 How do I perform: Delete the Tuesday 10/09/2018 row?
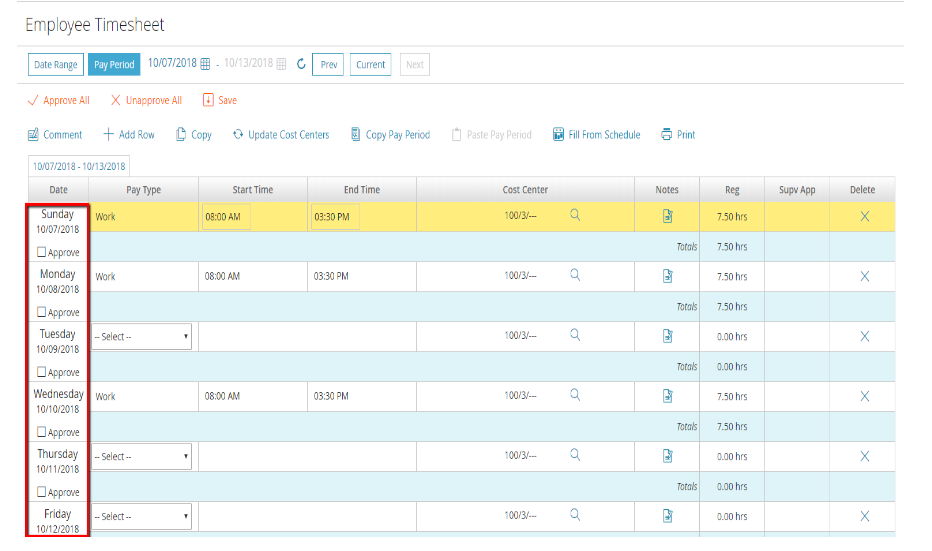coord(865,336)
